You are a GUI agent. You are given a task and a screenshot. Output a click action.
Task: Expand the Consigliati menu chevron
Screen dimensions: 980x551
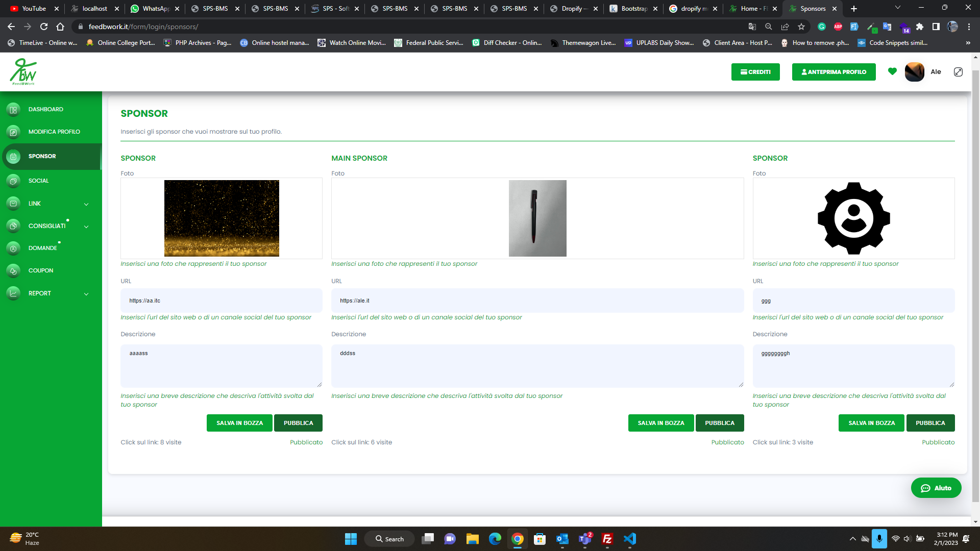click(x=86, y=227)
